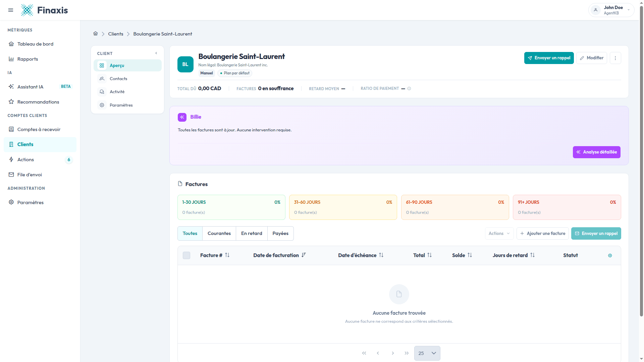Viewport: 644px width, 362px height.
Task: Open table column settings gear icon
Action: [610, 255]
